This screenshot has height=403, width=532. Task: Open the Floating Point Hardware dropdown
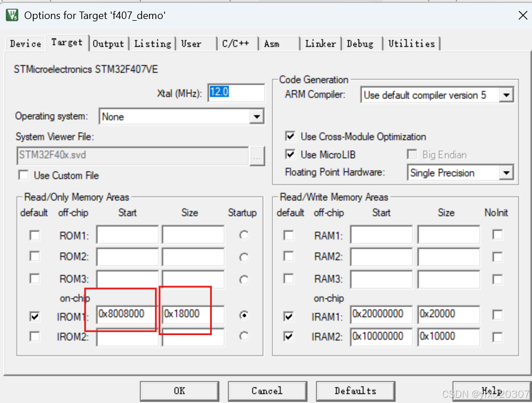coord(506,173)
